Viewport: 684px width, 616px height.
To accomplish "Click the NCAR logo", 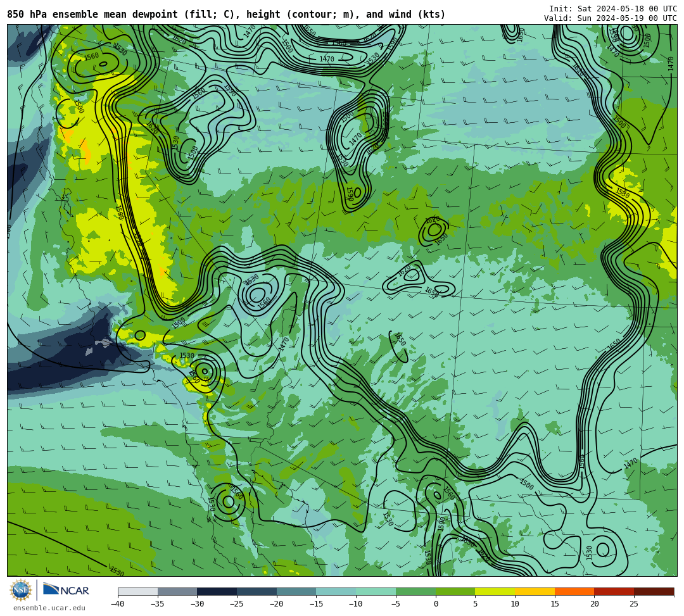I will (66, 590).
